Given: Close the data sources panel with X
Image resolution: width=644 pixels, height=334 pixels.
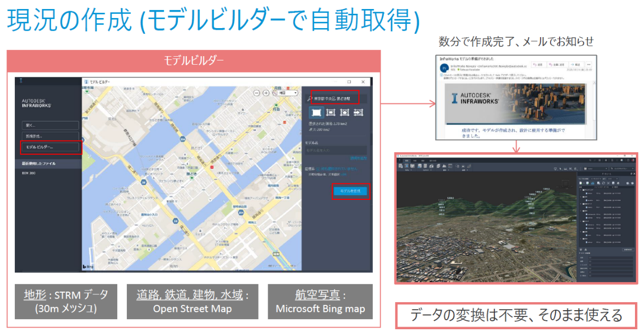Looking at the screenshot, I should (634, 174).
